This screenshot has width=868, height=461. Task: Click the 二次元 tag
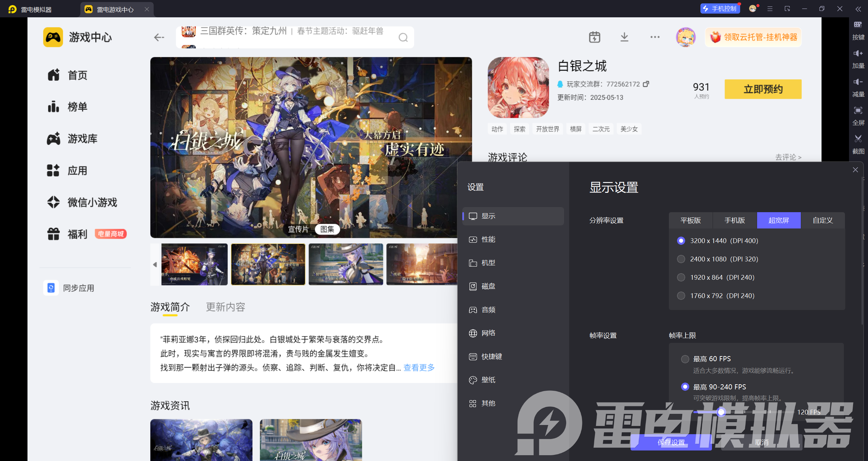[x=601, y=129]
